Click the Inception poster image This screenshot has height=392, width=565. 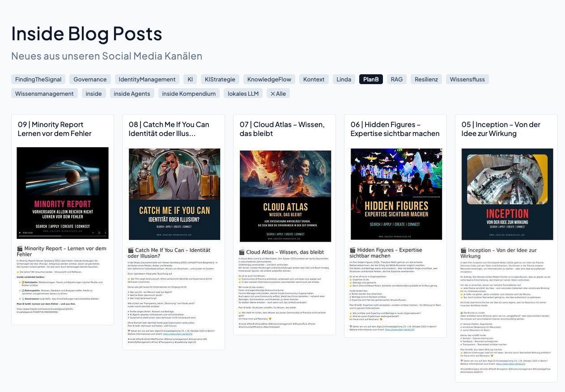coord(507,194)
